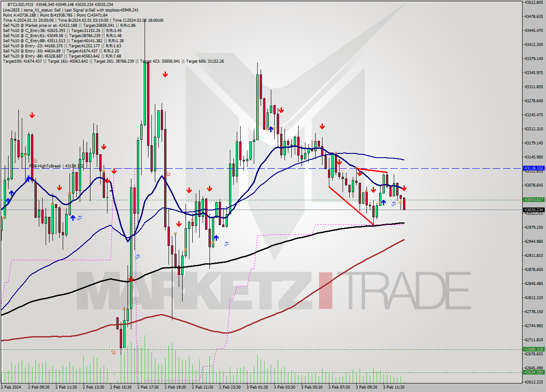Select the 'Sell %20 @ Entry -88: 45328.687' line
The width and height of the screenshot is (546, 392).
pyautogui.click(x=62, y=56)
